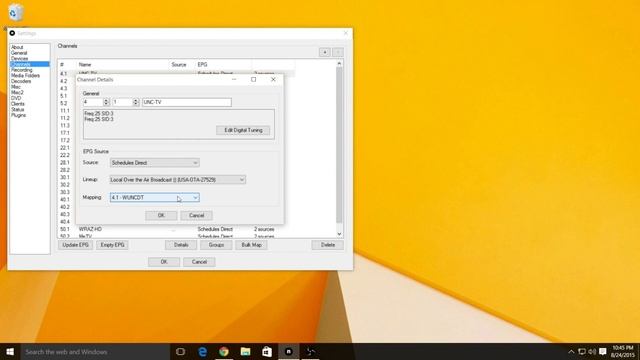Confirm Settings window with OK
This screenshot has height=360, width=640.
point(164,262)
